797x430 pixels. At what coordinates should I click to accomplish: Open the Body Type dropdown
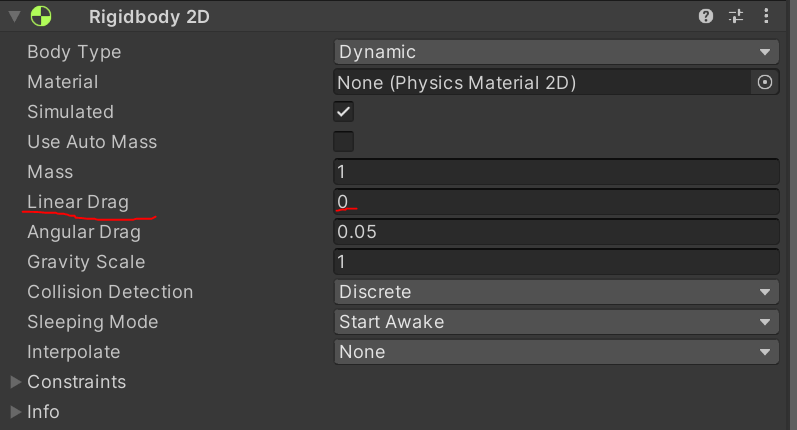pos(555,52)
